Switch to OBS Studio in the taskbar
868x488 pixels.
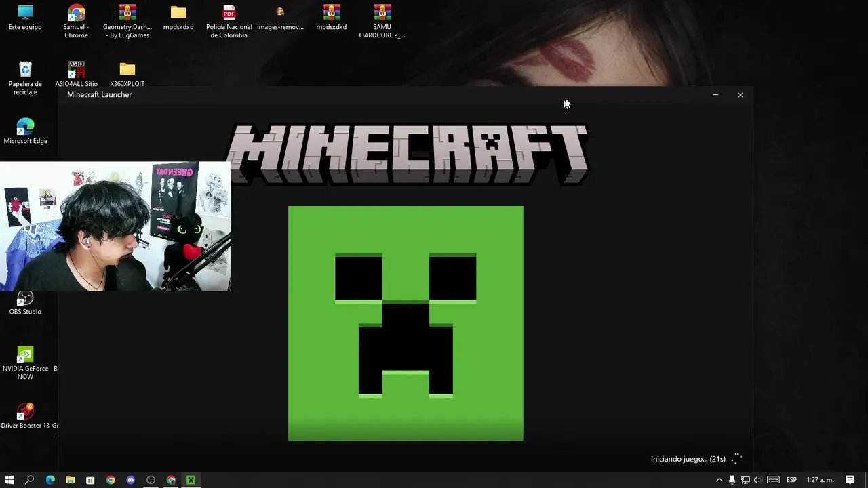pos(151,480)
